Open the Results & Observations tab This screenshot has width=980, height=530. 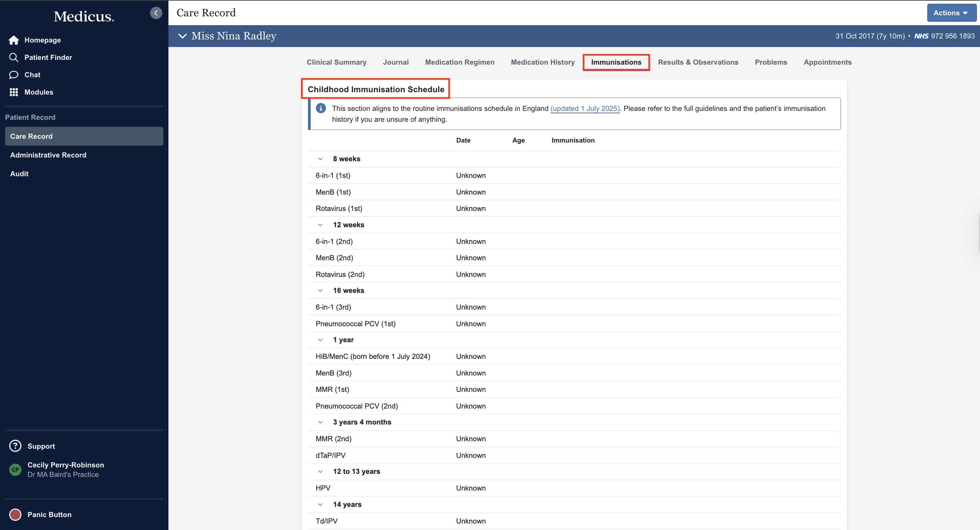(x=698, y=62)
